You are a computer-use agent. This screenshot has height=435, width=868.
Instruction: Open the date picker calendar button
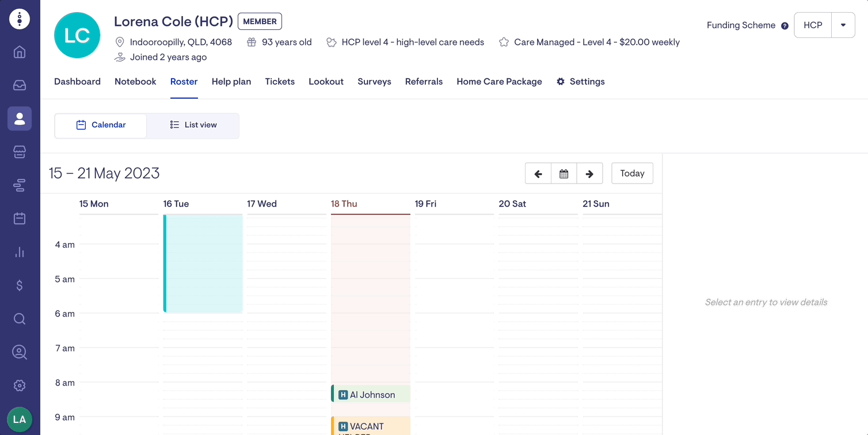[x=564, y=173]
